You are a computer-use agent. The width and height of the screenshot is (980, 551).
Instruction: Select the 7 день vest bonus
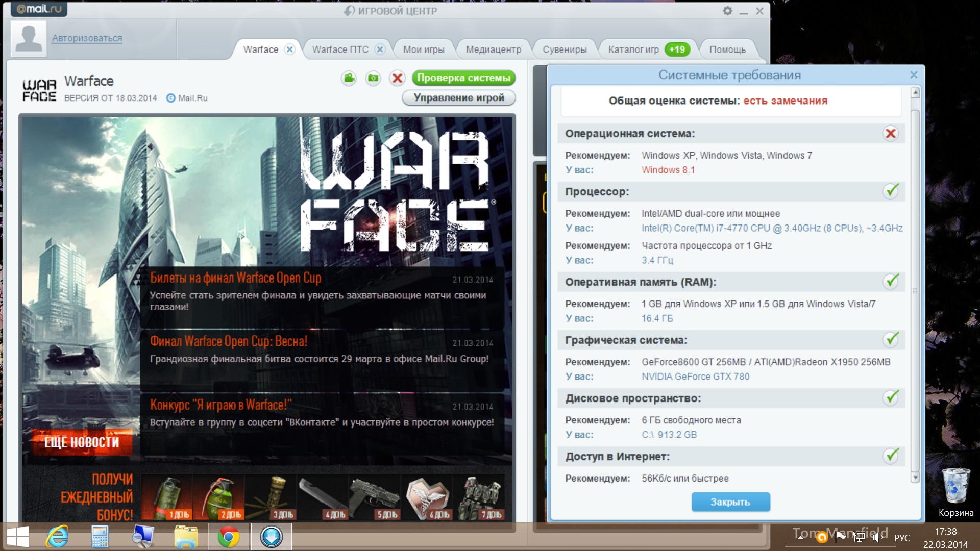479,497
